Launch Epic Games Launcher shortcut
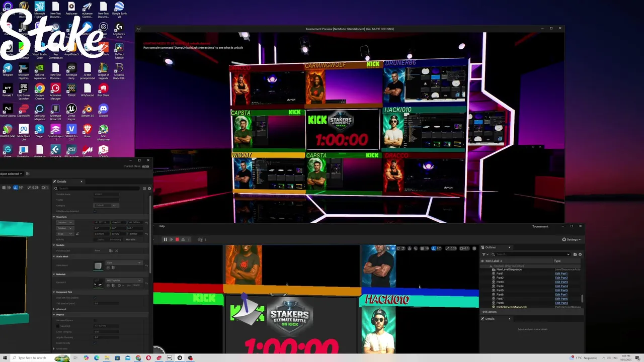Screen dimensions: 644x362 [x=24, y=92]
